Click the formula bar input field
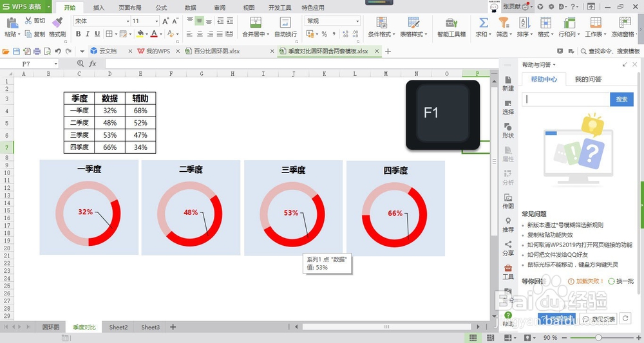 click(301, 64)
